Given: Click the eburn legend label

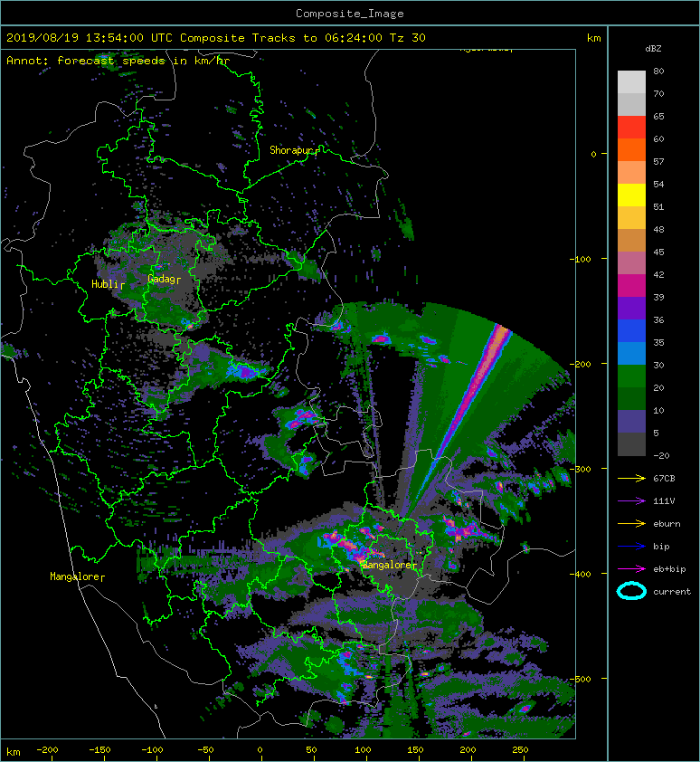Looking at the screenshot, I should 667,524.
